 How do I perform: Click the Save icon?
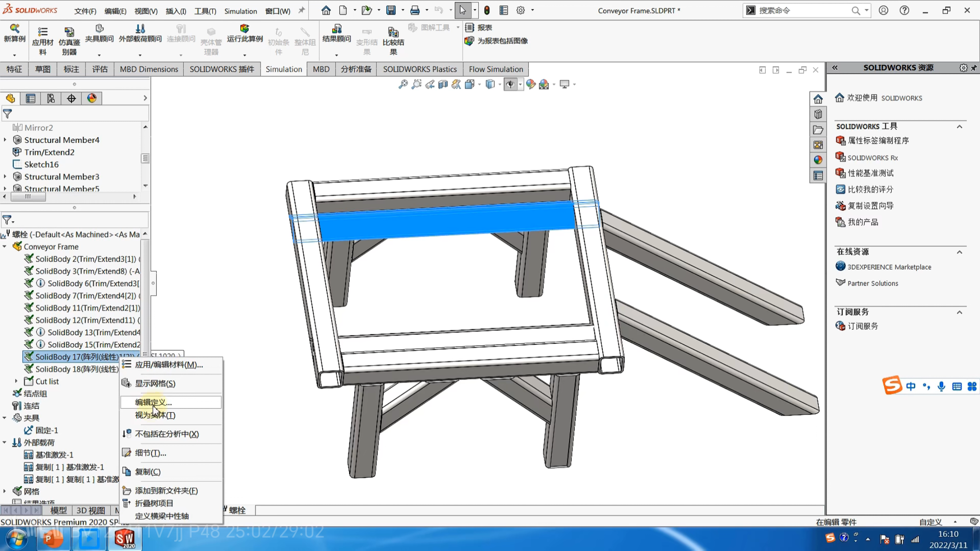391,10
